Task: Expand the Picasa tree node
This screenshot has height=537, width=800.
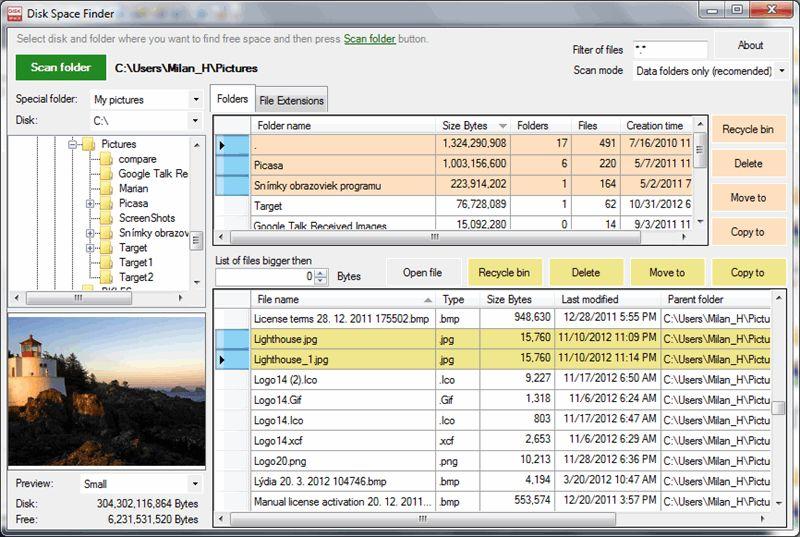Action: tap(90, 203)
